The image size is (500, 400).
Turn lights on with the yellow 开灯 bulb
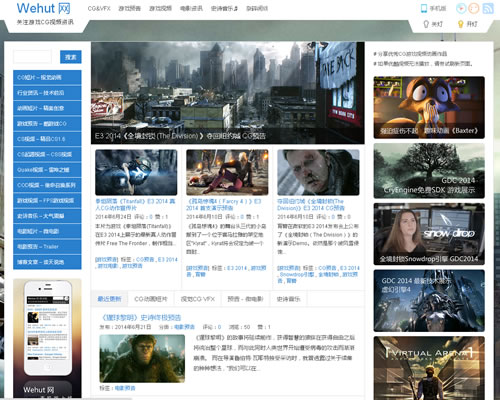(467, 24)
